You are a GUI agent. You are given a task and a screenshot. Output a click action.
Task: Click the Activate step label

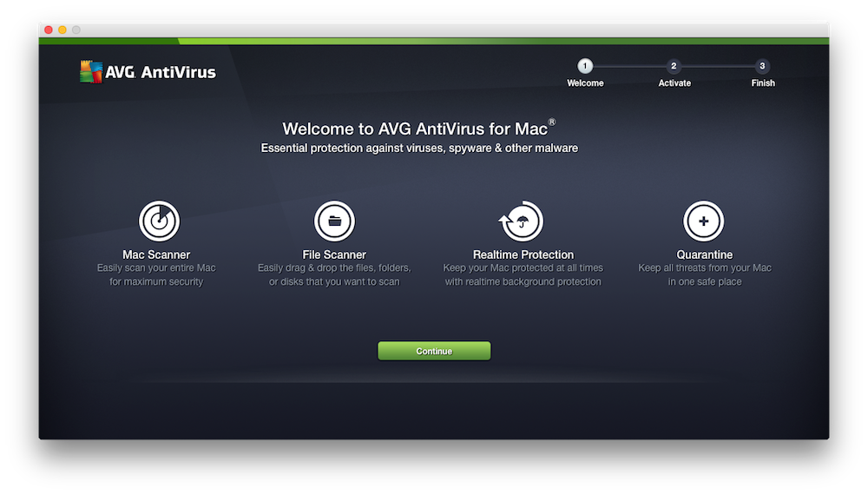(674, 83)
